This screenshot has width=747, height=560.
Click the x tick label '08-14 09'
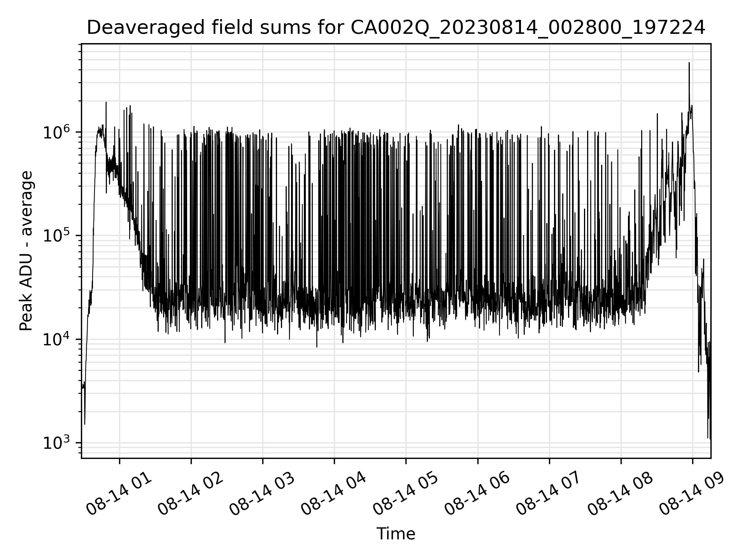click(x=692, y=494)
